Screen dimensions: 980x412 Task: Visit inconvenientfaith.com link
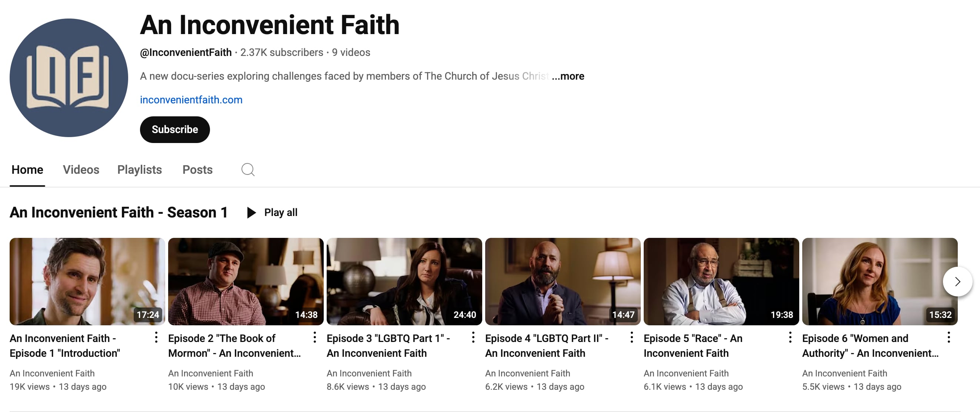tap(191, 100)
